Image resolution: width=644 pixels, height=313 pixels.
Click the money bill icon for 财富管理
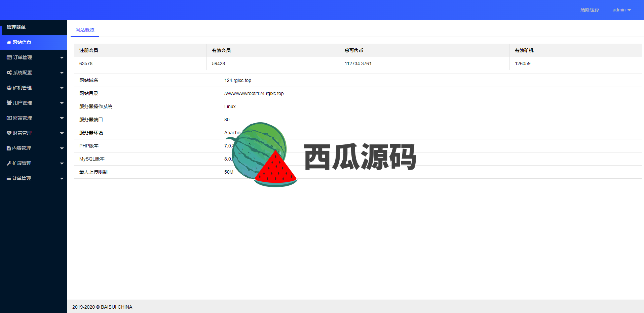point(9,118)
